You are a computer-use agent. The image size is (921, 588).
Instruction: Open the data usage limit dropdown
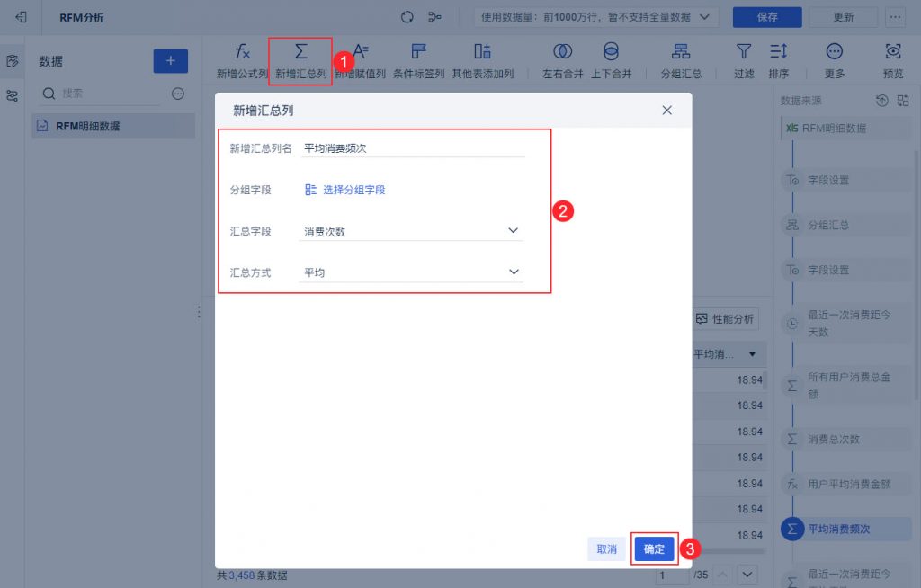[596, 17]
